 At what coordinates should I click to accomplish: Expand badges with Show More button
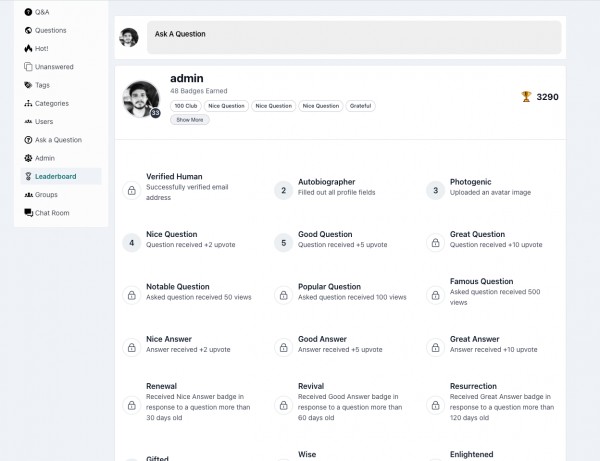(x=189, y=120)
